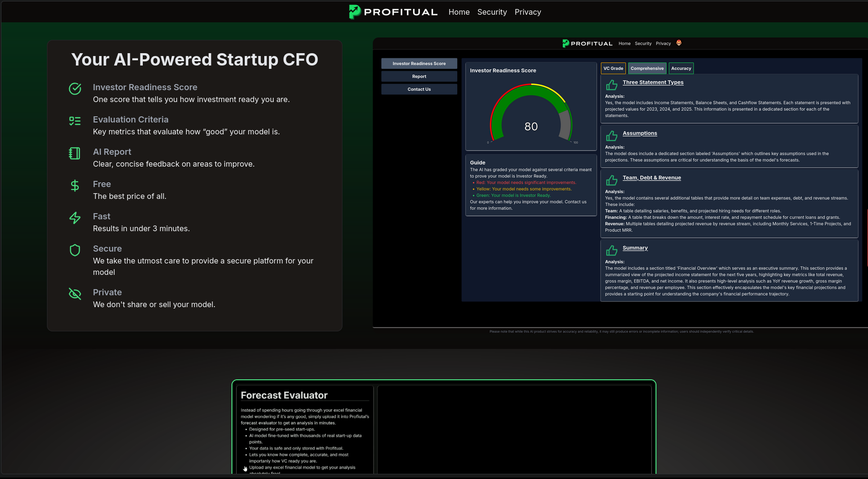Open the Home link in top navigation

pyautogui.click(x=459, y=12)
